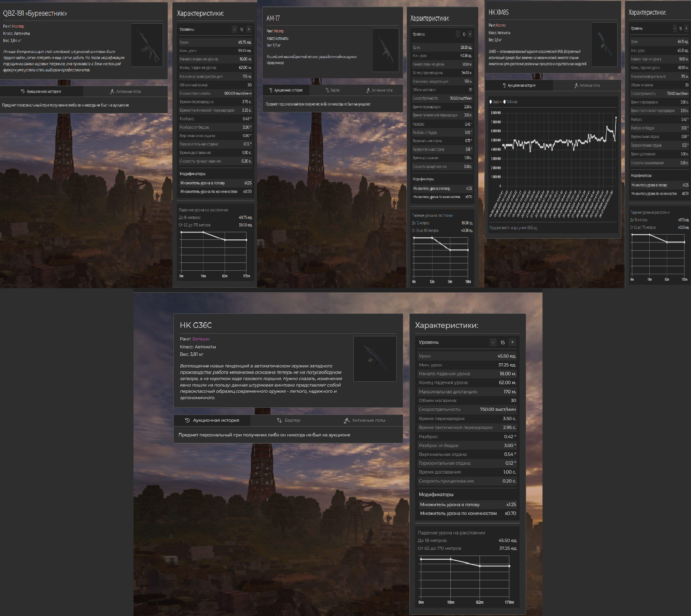Click level value 15 in QBZ-191 stats
Image resolution: width=691 pixels, height=616 pixels.
point(242,30)
